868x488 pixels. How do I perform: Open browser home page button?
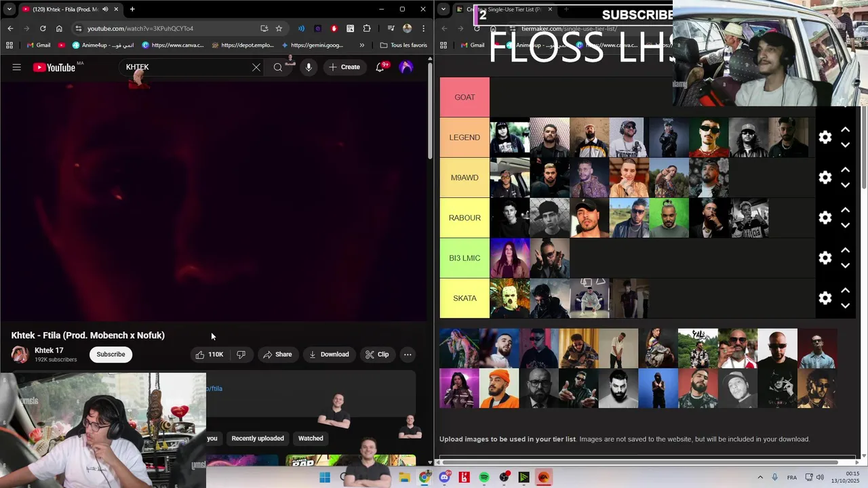(59, 28)
